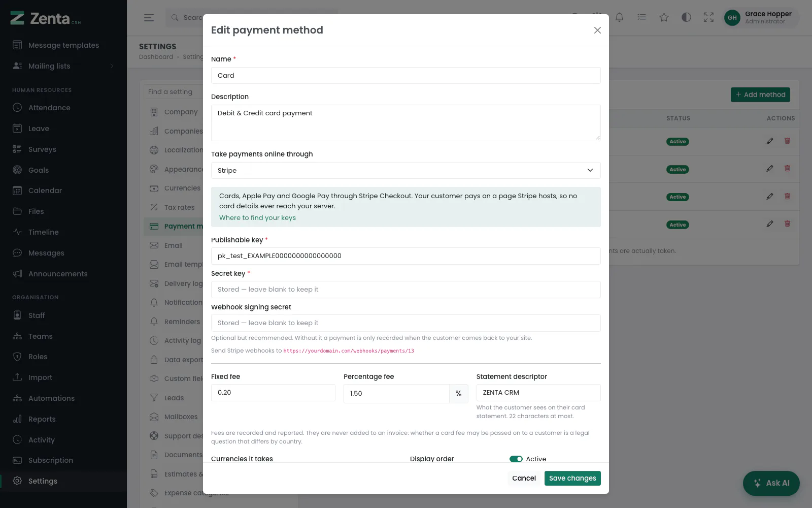The height and width of the screenshot is (508, 812).
Task: Open the Where to find your keys link
Action: [x=257, y=217]
